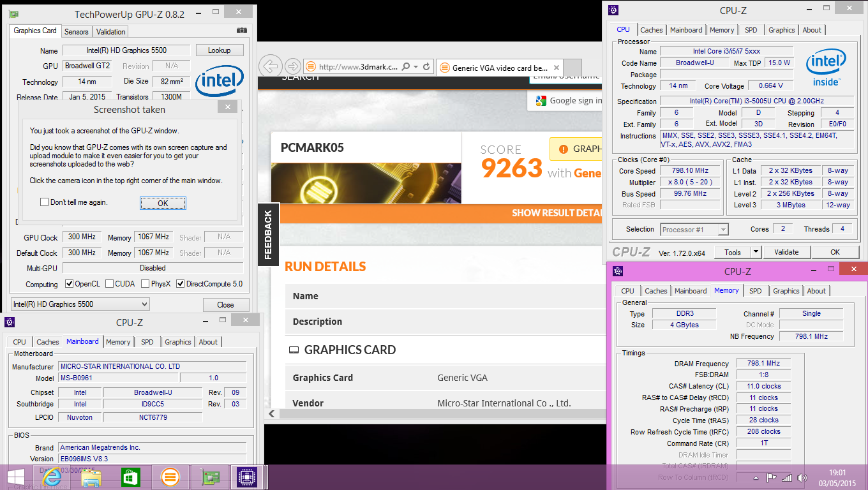Open the address bar autocomplete dropdown arrow
This screenshot has height=490, width=868.
[x=415, y=67]
